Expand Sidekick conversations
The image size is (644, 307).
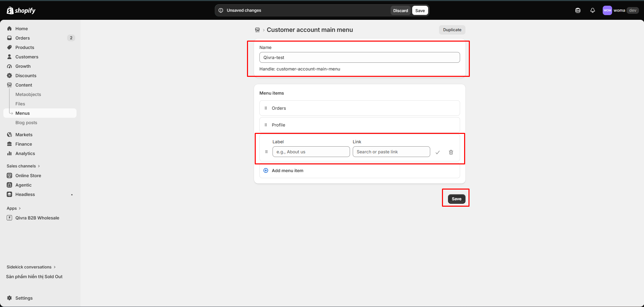coord(31,267)
